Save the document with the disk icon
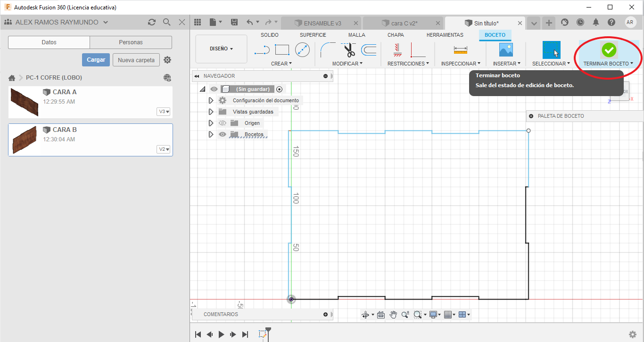 coord(234,22)
